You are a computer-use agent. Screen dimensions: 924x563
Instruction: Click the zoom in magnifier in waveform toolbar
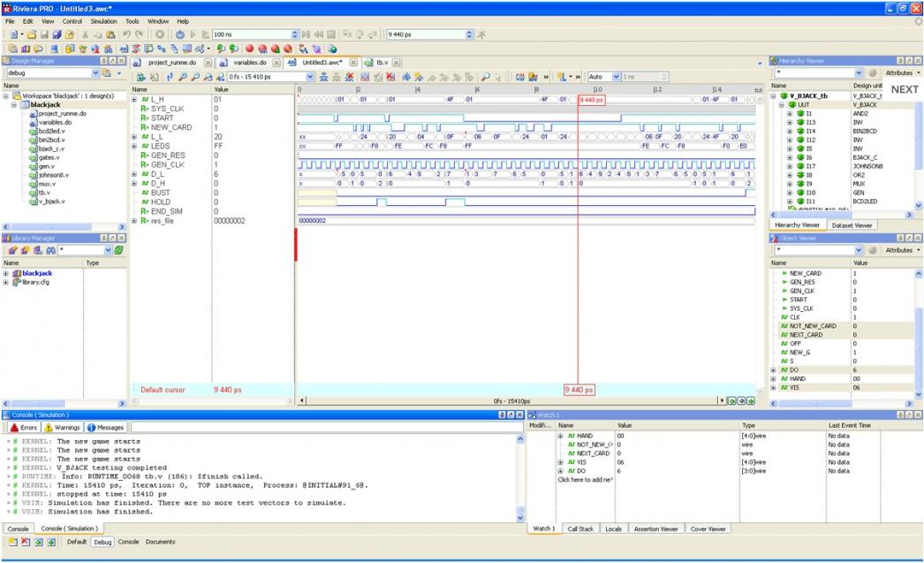[x=183, y=77]
